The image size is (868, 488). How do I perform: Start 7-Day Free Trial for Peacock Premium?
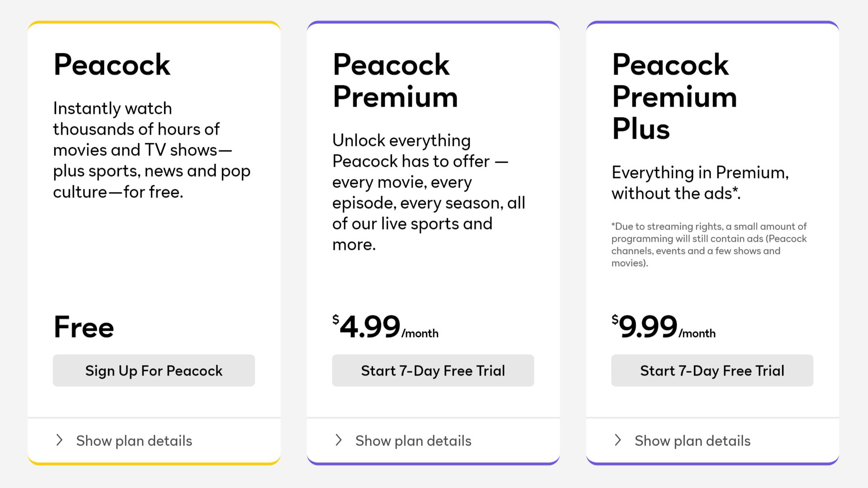[x=433, y=371]
